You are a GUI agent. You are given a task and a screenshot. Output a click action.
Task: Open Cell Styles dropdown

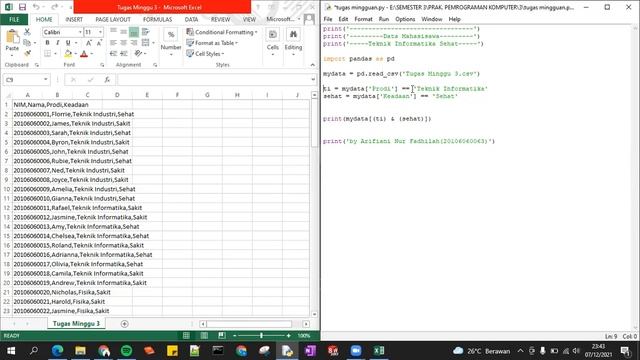[x=205, y=53]
